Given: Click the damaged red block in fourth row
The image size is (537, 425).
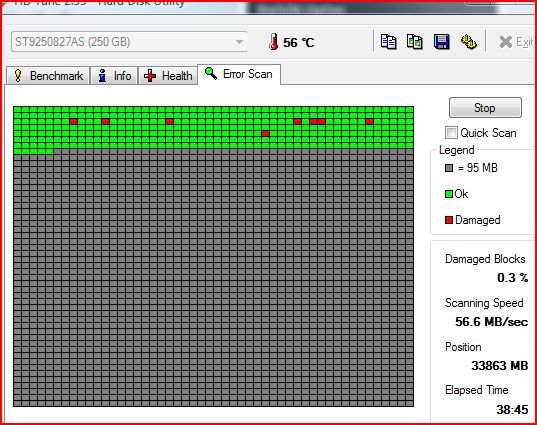Looking at the screenshot, I should 265,134.
